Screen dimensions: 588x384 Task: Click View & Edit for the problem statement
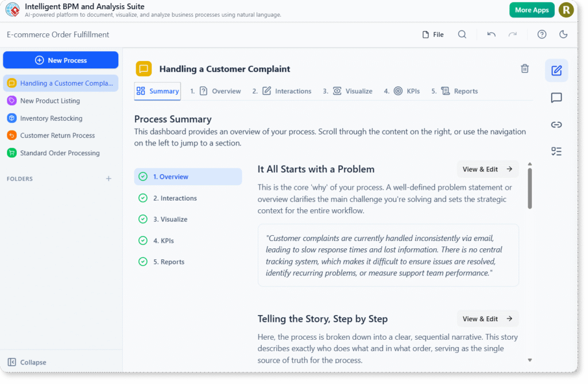(x=488, y=168)
